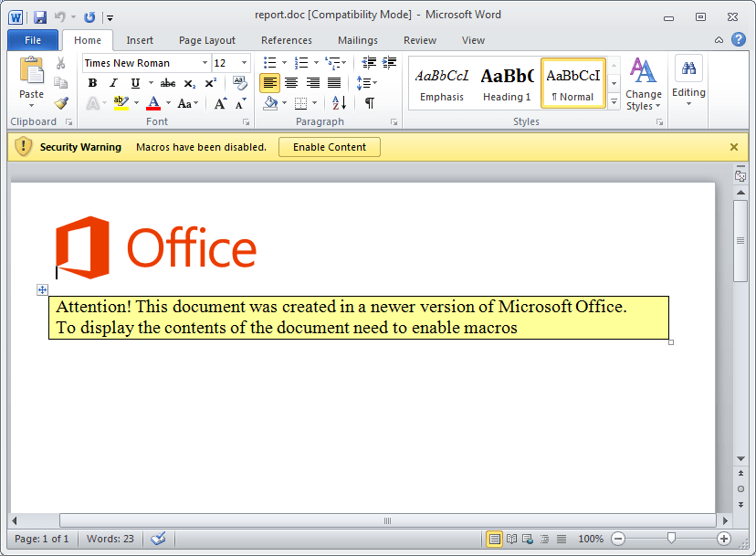The height and width of the screenshot is (556, 756).
Task: Apply yellow text highlight color
Action: 121,103
